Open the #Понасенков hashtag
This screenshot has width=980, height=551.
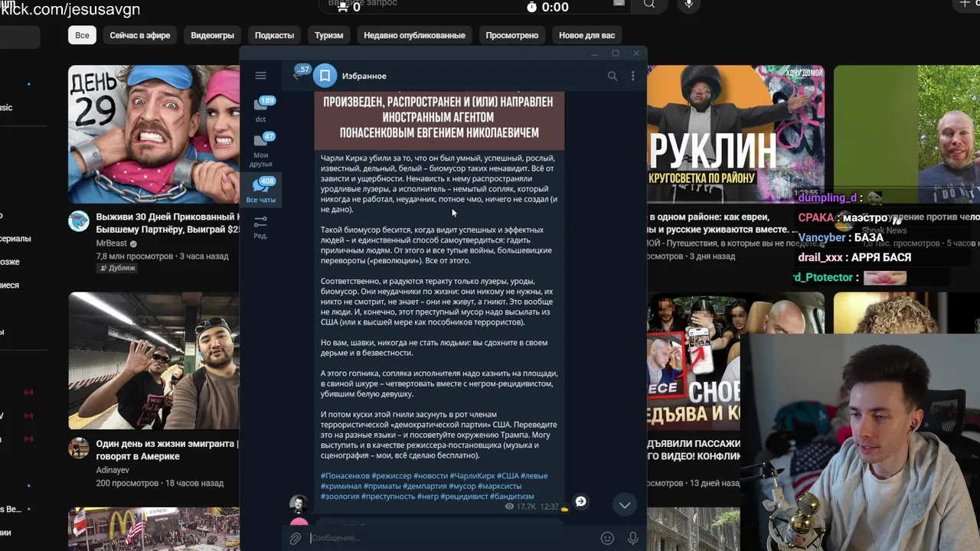pyautogui.click(x=345, y=476)
